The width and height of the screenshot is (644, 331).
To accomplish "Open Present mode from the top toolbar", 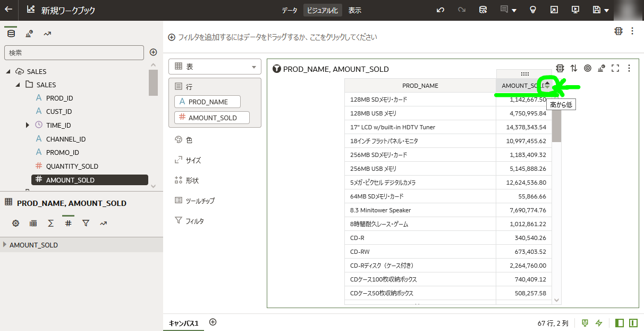I will 575,10.
